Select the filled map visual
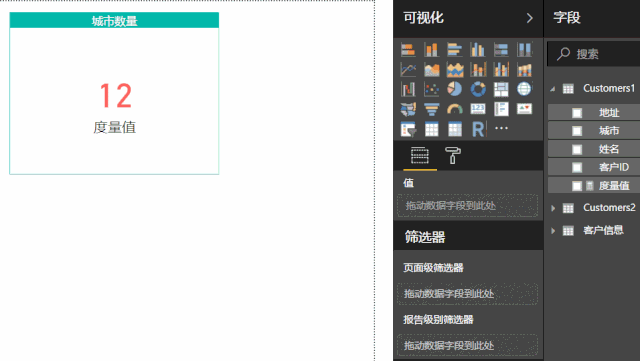This screenshot has width=640, height=361. (x=408, y=109)
